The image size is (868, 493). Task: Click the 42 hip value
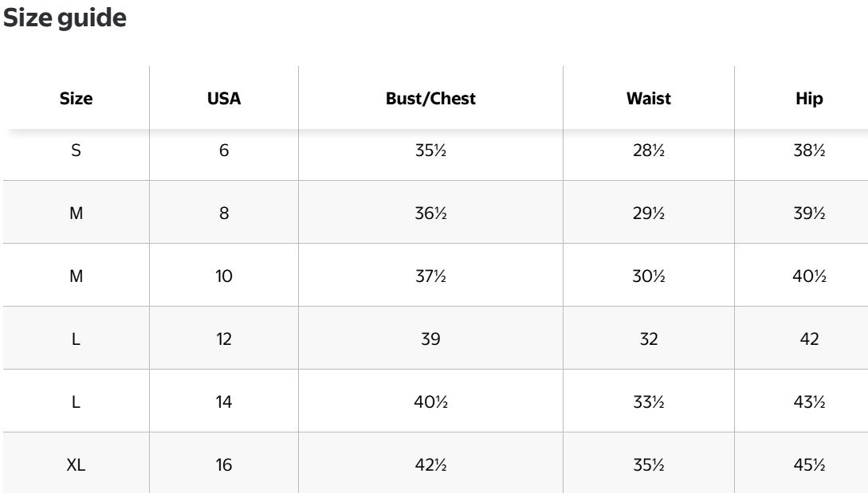point(809,339)
